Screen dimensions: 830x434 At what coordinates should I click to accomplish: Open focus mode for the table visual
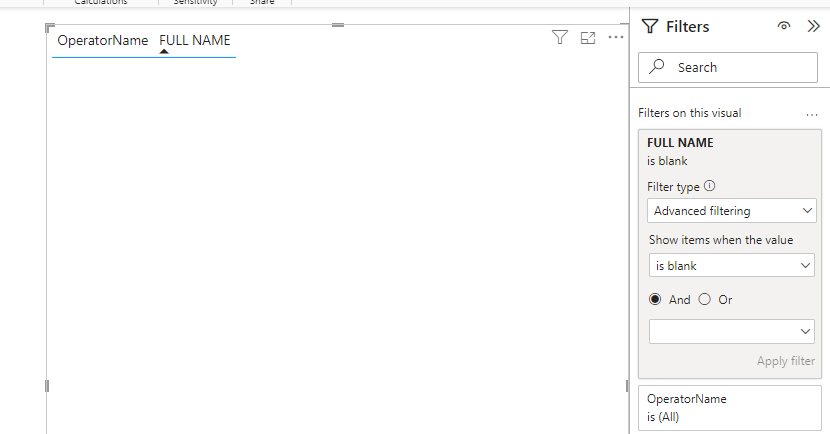588,38
